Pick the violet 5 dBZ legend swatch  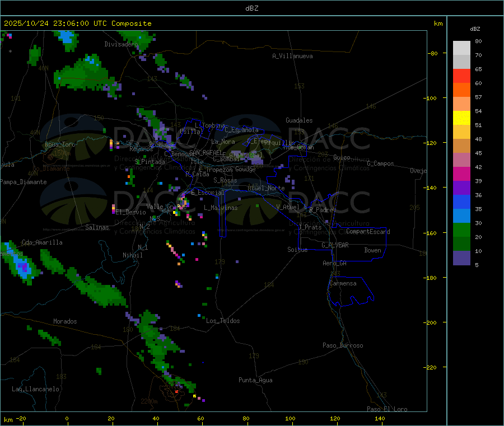(461, 258)
